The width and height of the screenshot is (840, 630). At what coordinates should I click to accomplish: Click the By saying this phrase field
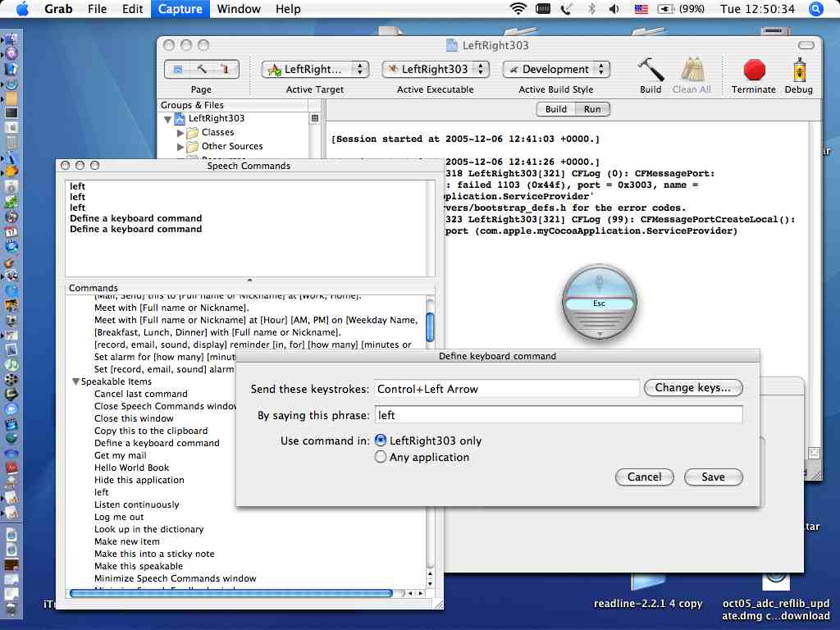(559, 415)
